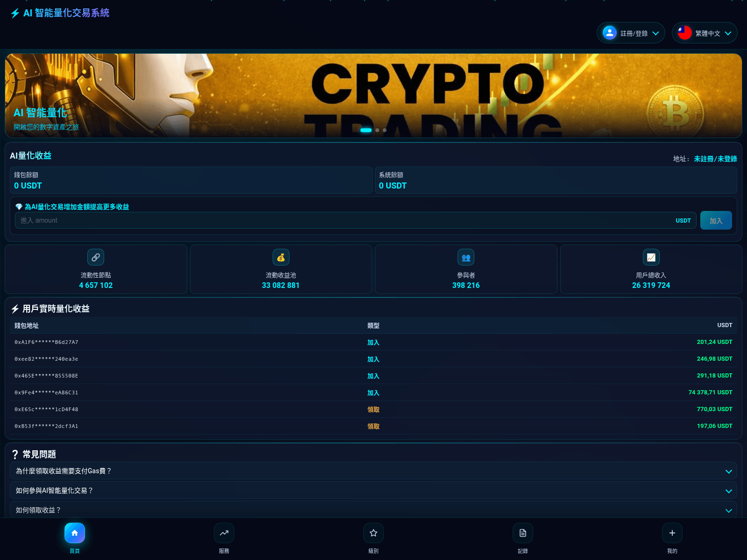Select the third carousel dot
Viewport: 747px width, 560px height.
(385, 130)
